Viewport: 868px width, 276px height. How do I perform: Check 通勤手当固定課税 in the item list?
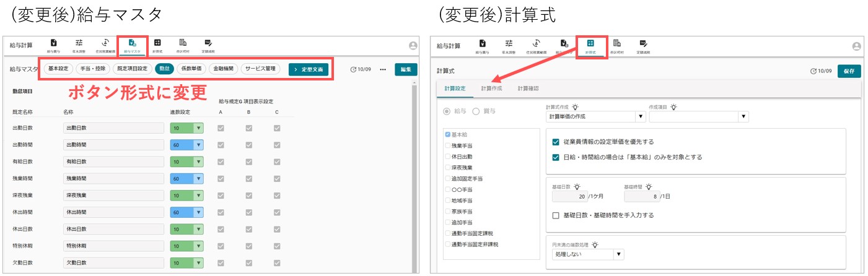point(447,233)
